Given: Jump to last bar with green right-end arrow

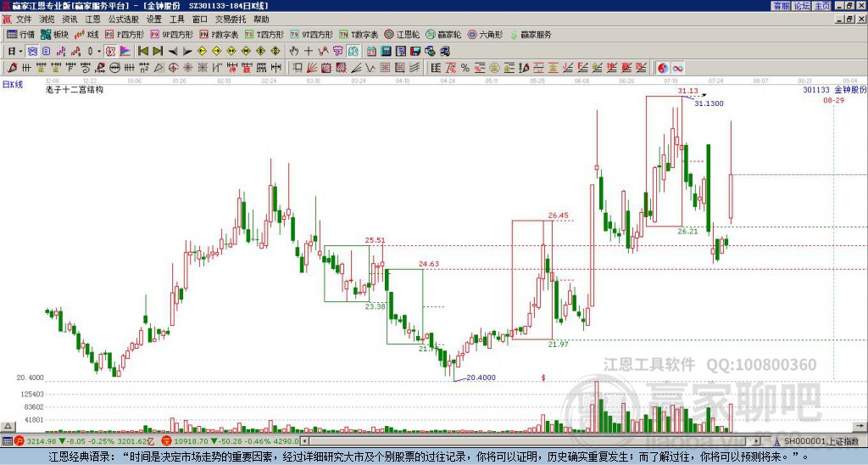Looking at the screenshot, I should coord(158,51).
